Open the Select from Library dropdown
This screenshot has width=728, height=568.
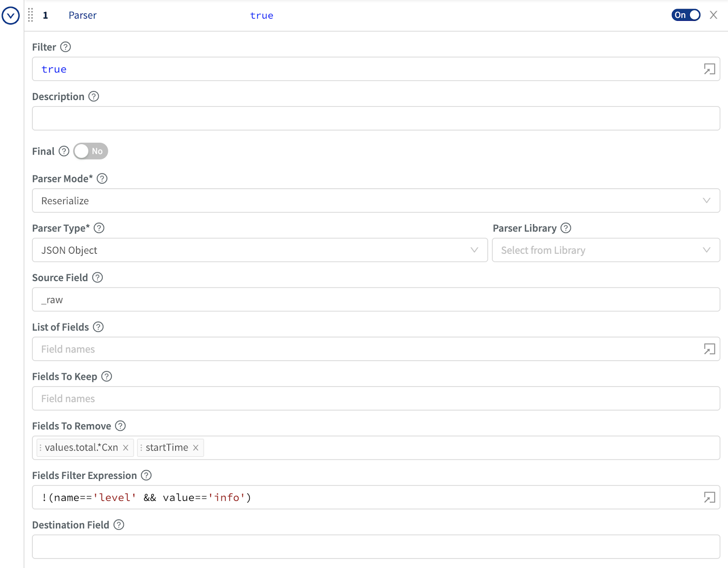coord(606,250)
